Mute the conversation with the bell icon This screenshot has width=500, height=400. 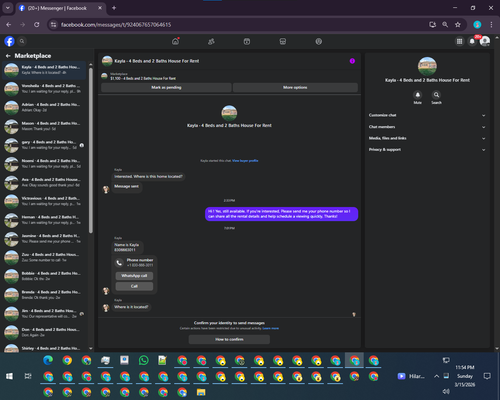[418, 95]
